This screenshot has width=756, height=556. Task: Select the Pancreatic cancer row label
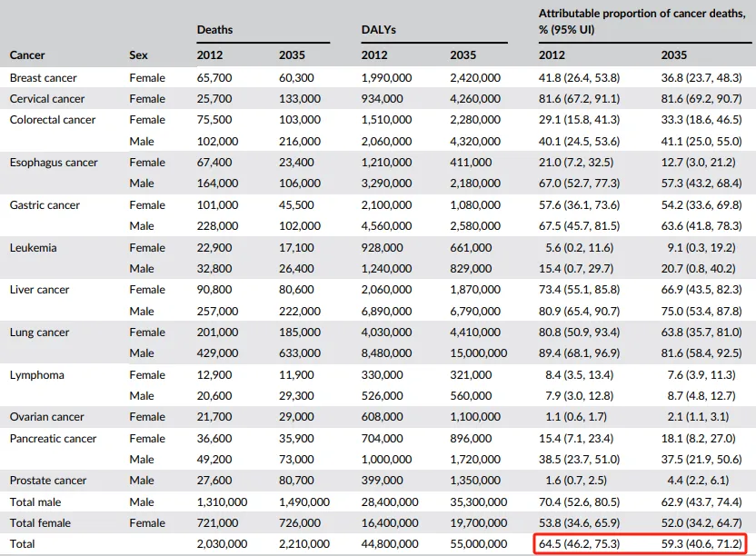pyautogui.click(x=53, y=439)
